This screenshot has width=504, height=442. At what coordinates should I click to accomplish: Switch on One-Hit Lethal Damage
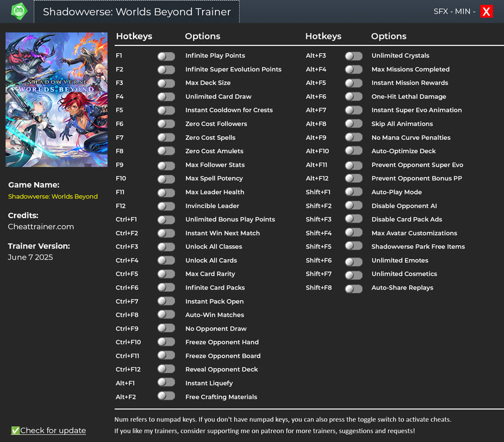pyautogui.click(x=354, y=97)
